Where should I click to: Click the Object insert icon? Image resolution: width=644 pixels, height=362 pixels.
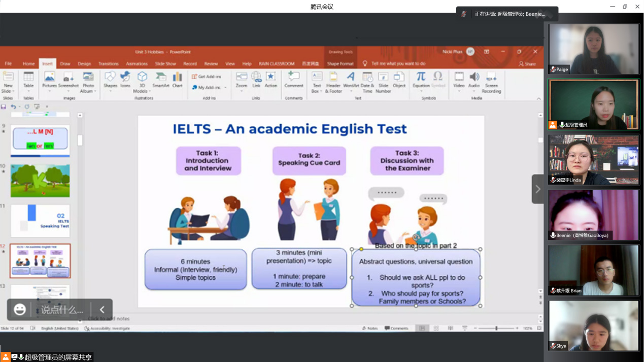[399, 80]
